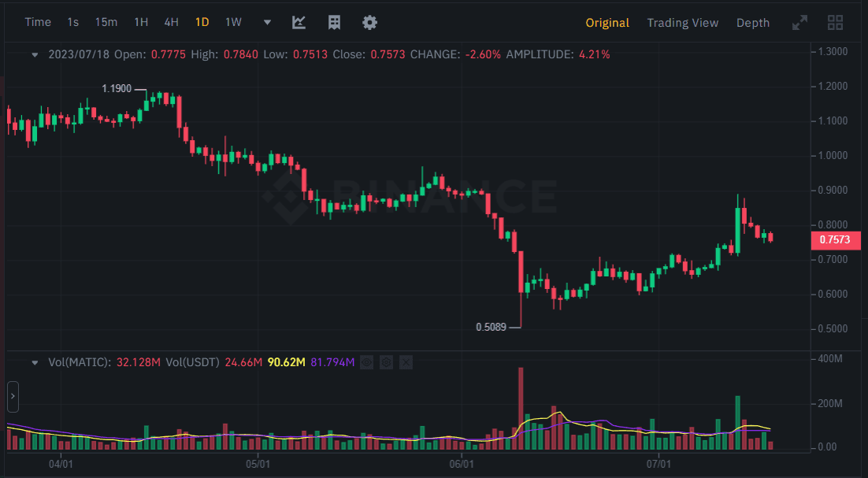The height and width of the screenshot is (478, 868).
Task: Open the multi-chart grid layout
Action: pos(836,23)
